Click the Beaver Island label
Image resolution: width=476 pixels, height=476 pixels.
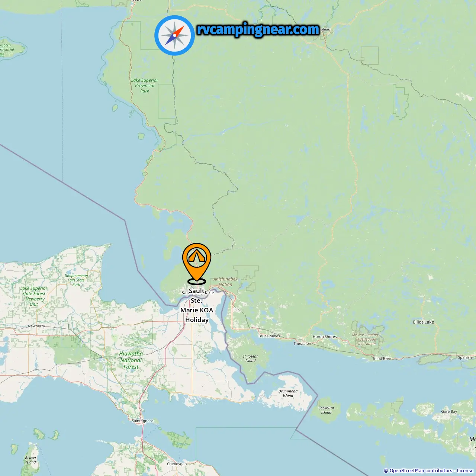(x=30, y=460)
